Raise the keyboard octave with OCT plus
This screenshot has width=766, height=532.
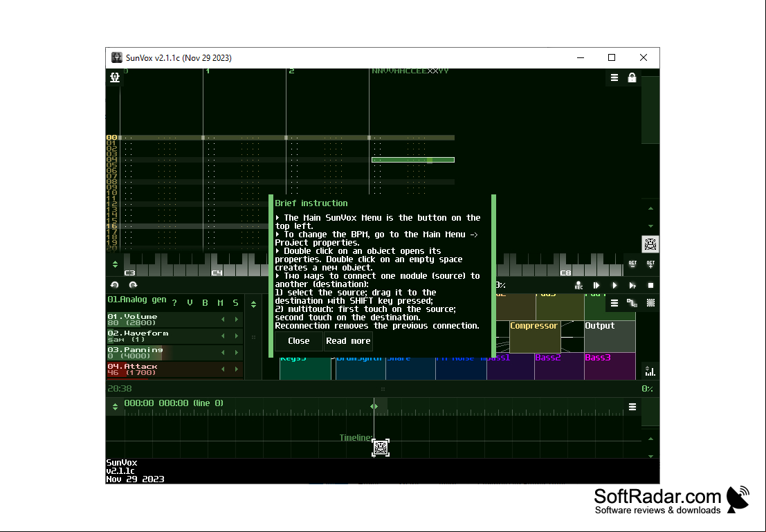click(650, 264)
